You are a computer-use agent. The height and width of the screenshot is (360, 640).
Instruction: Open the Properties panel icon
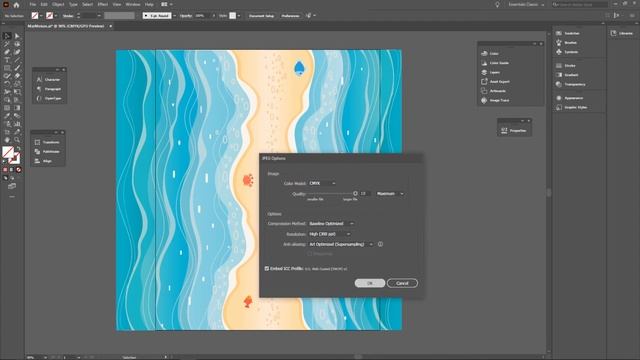pos(504,131)
